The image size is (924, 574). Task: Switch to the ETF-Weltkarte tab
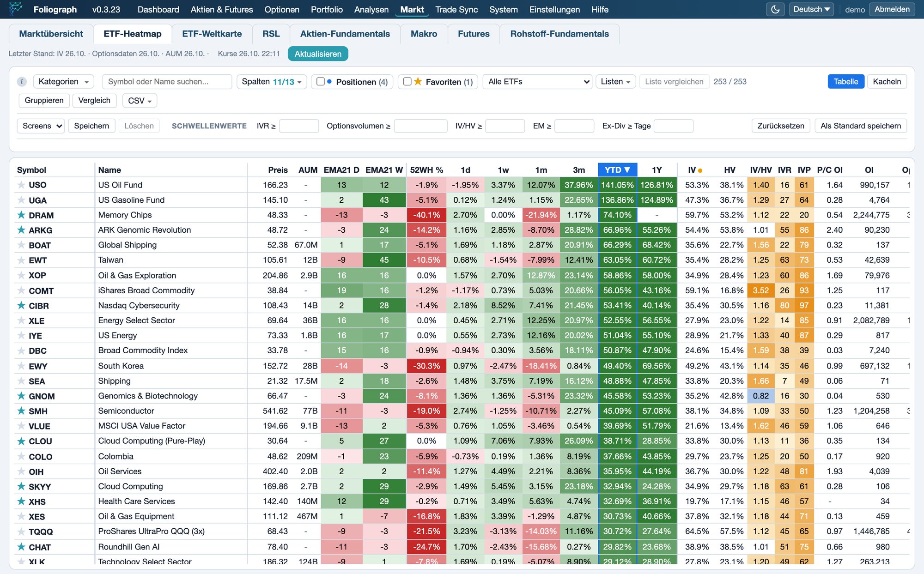coord(212,34)
